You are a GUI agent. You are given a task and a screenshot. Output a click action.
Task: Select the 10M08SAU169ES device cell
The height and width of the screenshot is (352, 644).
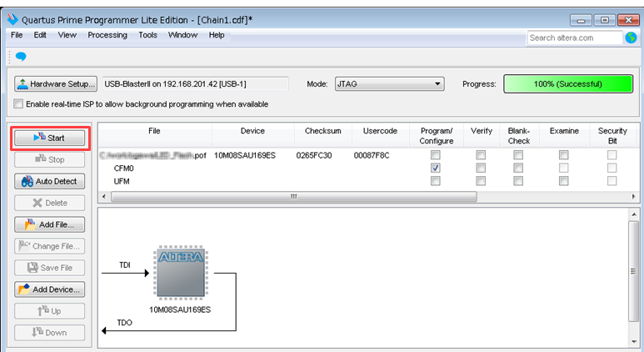tap(245, 155)
